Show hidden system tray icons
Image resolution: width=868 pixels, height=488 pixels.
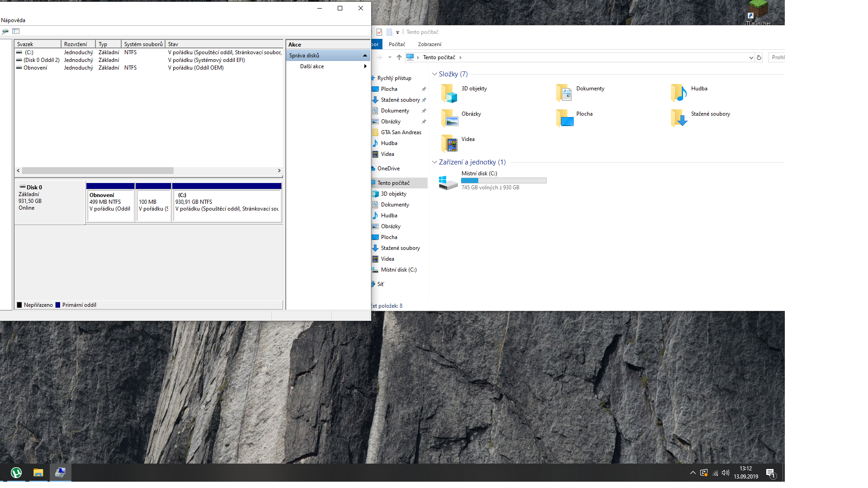tap(693, 473)
